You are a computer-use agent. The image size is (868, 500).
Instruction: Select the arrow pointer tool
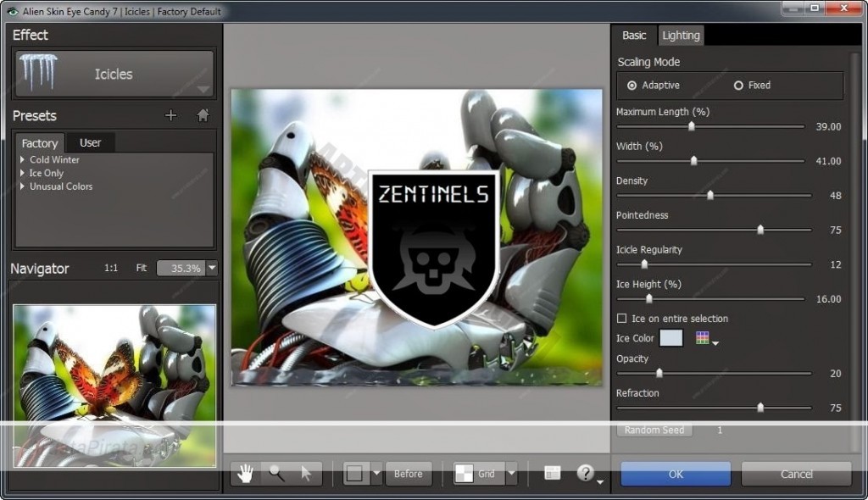305,474
